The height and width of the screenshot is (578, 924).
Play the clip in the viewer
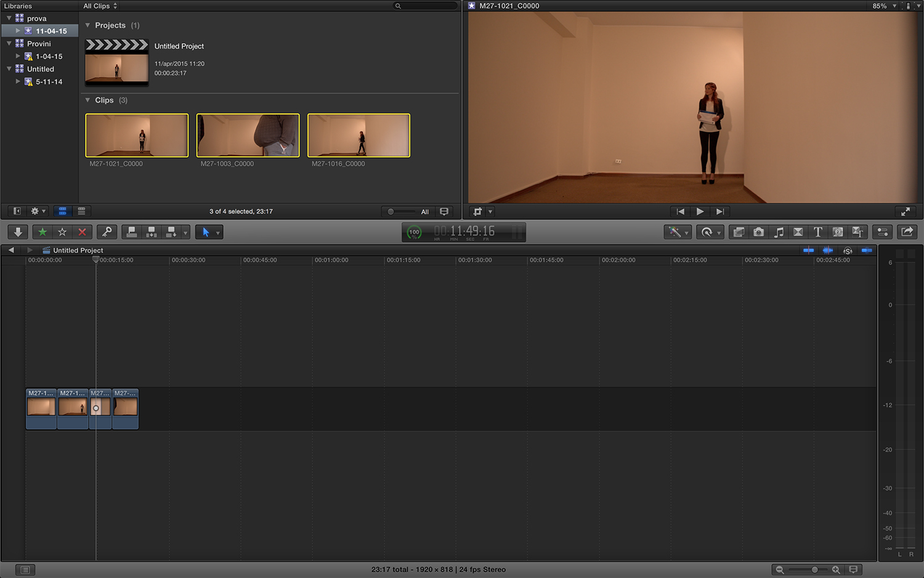pos(700,211)
